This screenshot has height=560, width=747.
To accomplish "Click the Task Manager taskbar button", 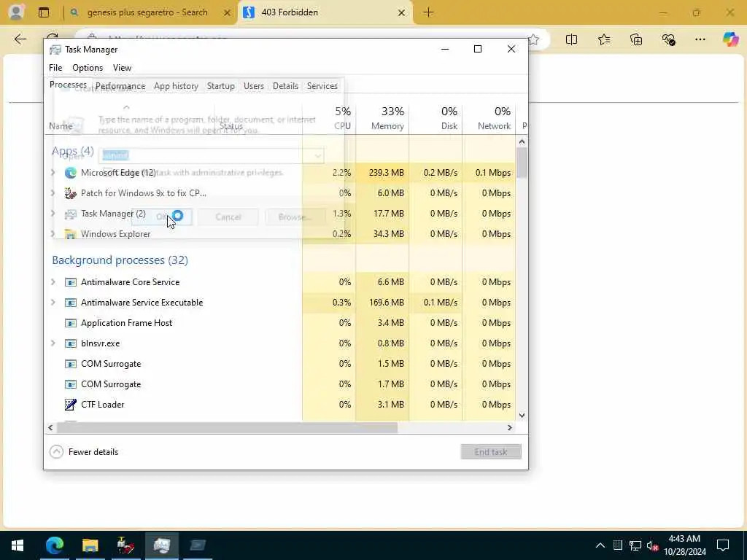I will pos(161,545).
